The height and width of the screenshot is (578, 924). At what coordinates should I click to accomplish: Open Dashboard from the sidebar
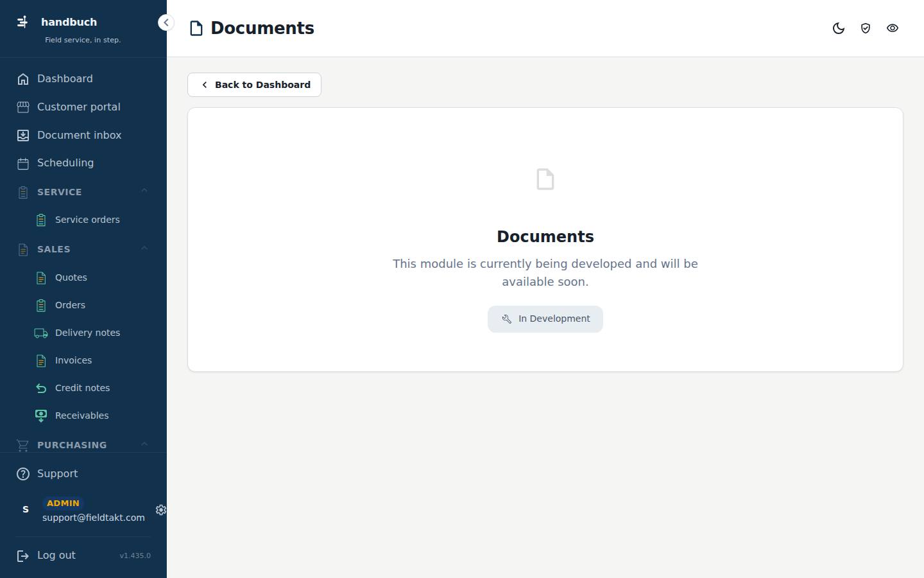83,79
